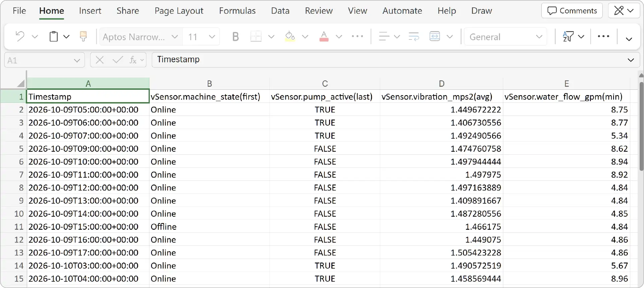Open the Paste options arrow

66,37
